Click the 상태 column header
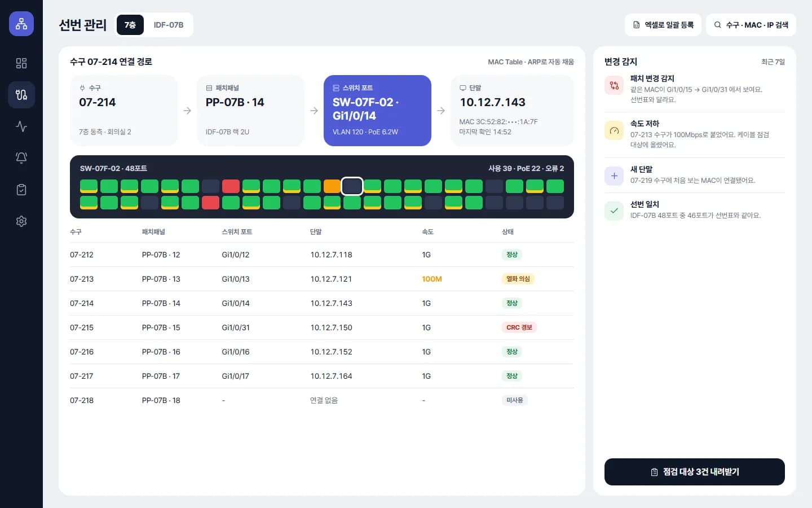Image resolution: width=812 pixels, height=508 pixels. (507, 232)
